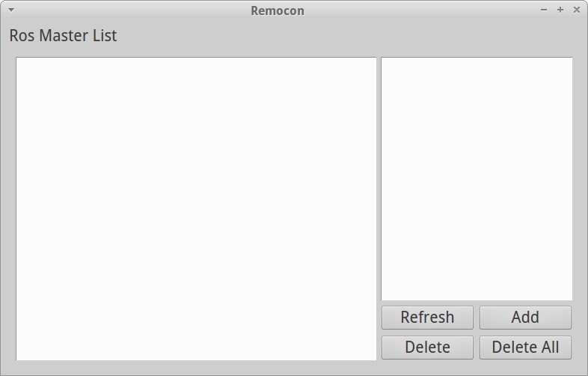Remove the selected ROS master
Screen dimensions: 588x376
point(427,347)
